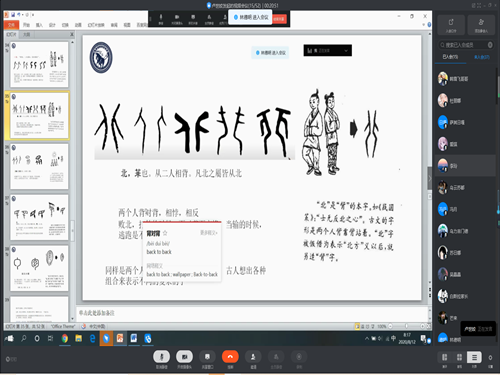Mute the microphone in meeting controls
This screenshot has width=500, height=375.
(161, 357)
